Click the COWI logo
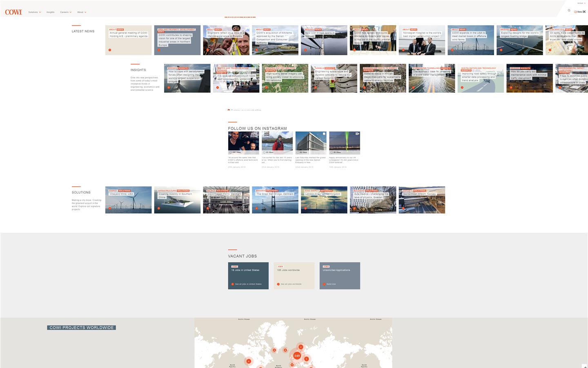Screen dimensions: 588x368 tap(13, 12)
